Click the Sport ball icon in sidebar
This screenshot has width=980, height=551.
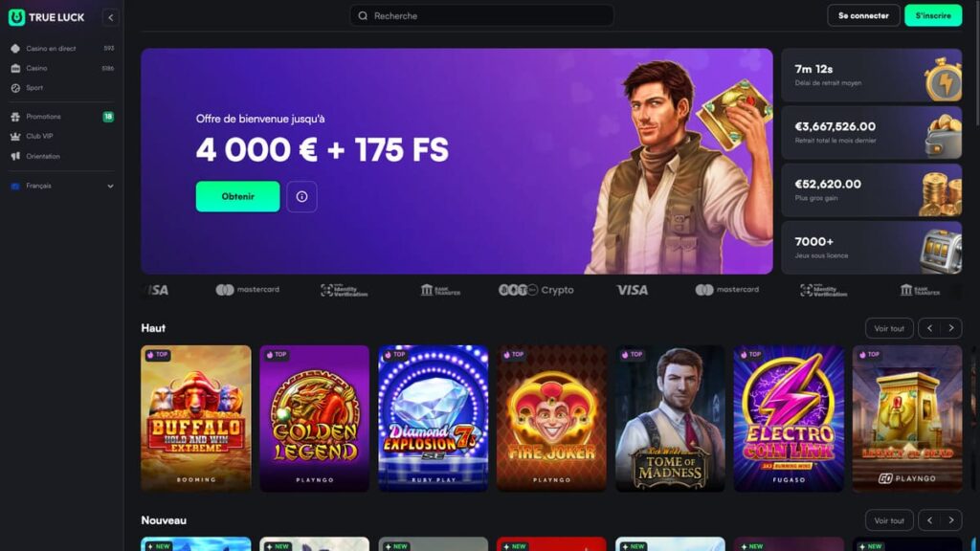(15, 88)
